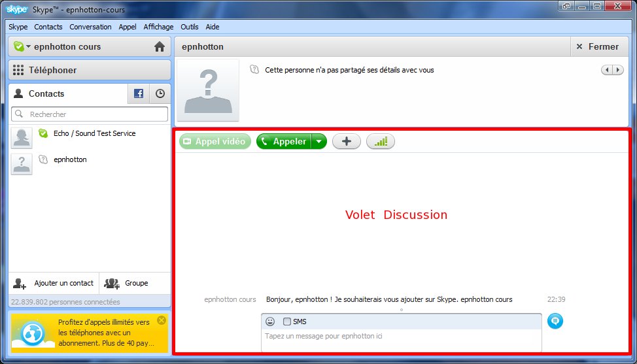The image size is (637, 364).
Task: Click Fermer to close conversation
Action: [598, 46]
